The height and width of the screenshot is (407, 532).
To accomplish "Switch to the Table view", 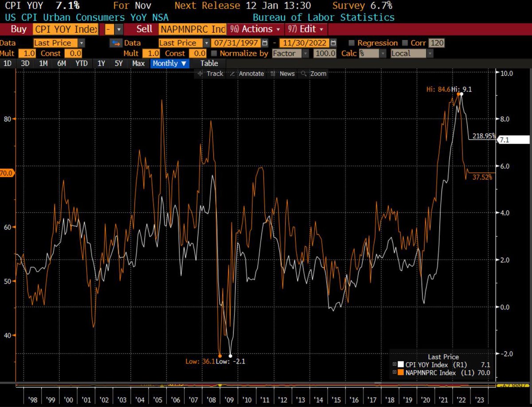I will pyautogui.click(x=209, y=63).
